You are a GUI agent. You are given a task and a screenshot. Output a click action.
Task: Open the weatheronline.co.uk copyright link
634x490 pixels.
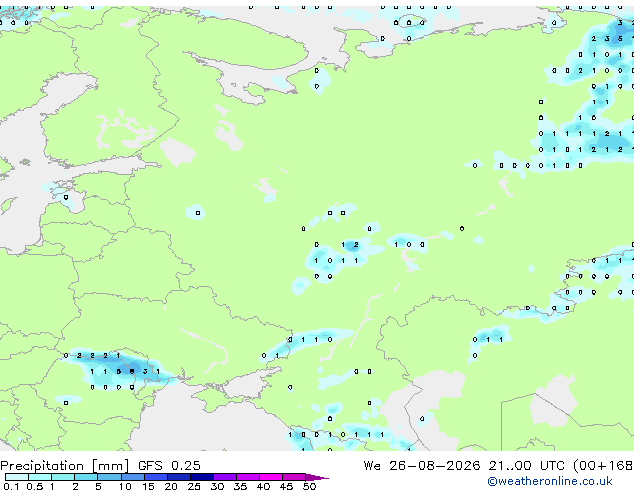550,481
